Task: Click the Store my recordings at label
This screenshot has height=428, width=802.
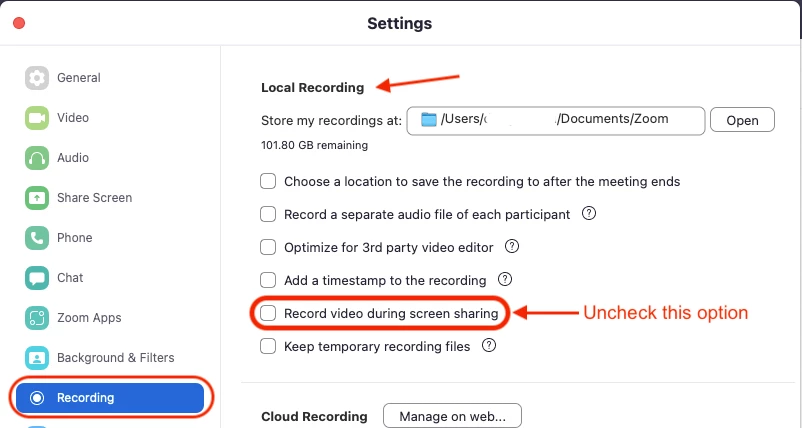Action: coord(331,121)
